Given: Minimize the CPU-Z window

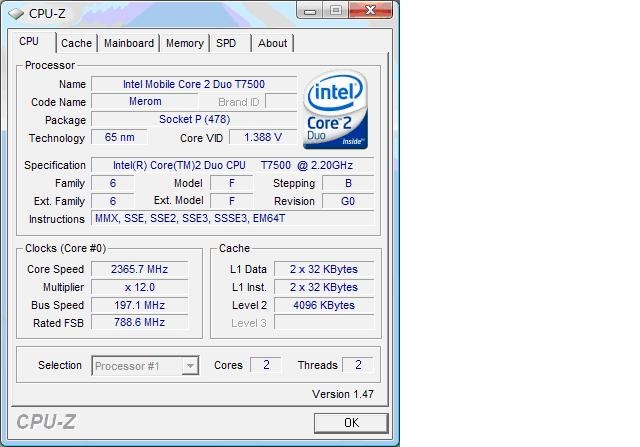Looking at the screenshot, I should click(x=310, y=11).
